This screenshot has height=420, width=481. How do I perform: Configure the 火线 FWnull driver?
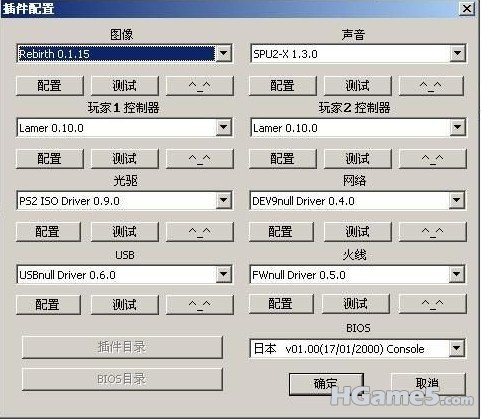[281, 304]
